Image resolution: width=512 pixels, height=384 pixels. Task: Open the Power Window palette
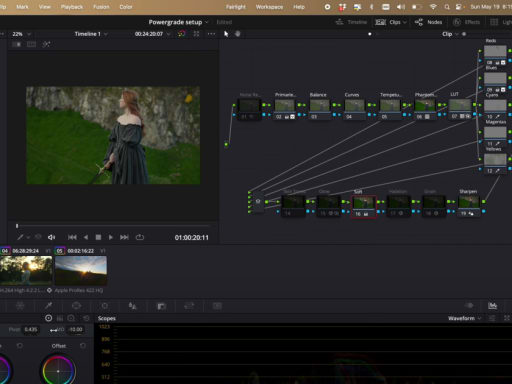[x=76, y=305]
